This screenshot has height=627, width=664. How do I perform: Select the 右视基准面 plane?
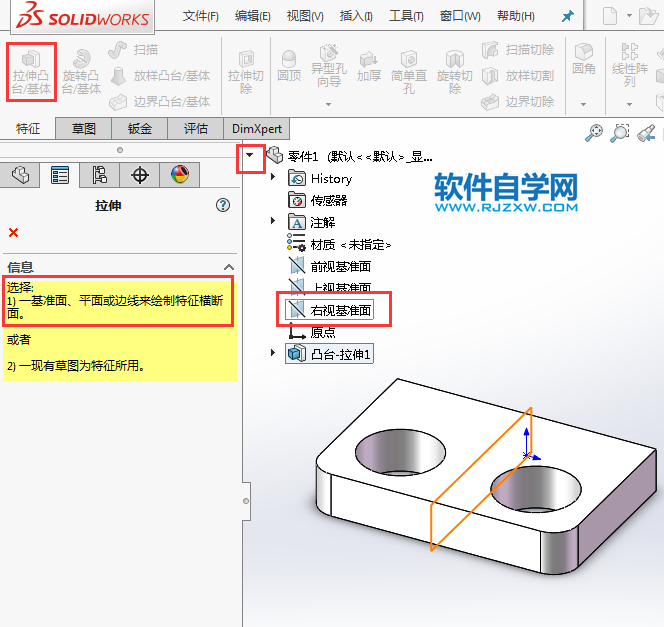pyautogui.click(x=329, y=310)
